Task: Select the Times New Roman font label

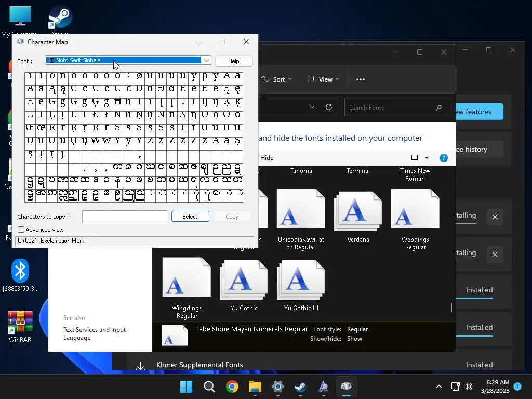Action: tap(415, 175)
